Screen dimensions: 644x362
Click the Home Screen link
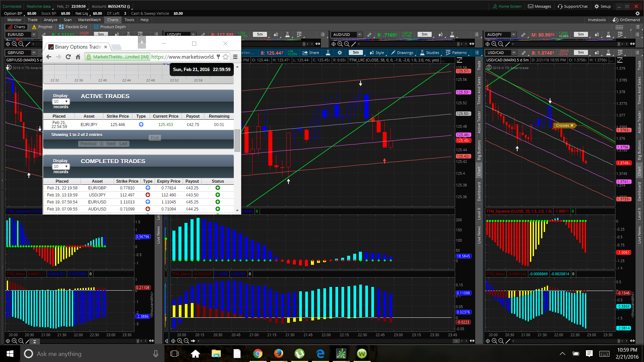(507, 6)
